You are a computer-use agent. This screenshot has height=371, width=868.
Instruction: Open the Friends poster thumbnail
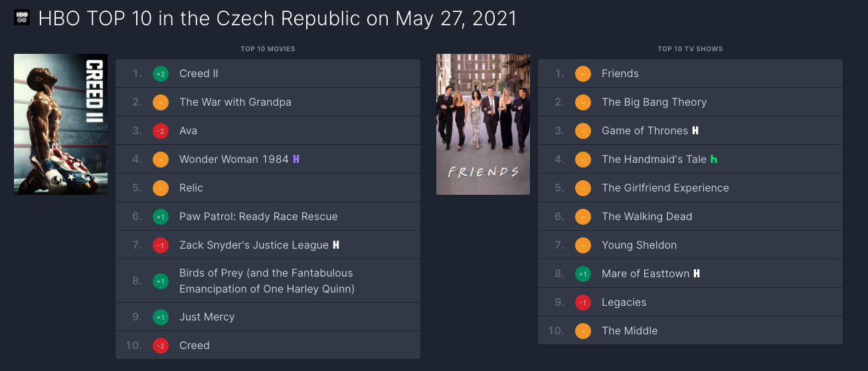point(483,124)
